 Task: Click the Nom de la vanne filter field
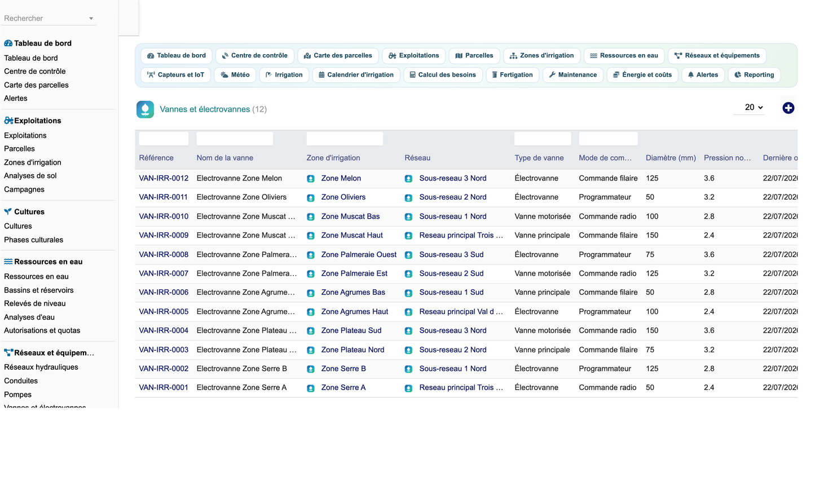pyautogui.click(x=235, y=139)
